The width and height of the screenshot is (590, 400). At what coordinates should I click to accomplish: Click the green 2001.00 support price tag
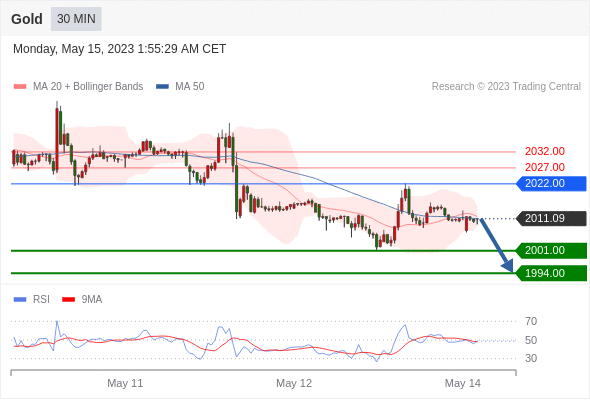551,251
